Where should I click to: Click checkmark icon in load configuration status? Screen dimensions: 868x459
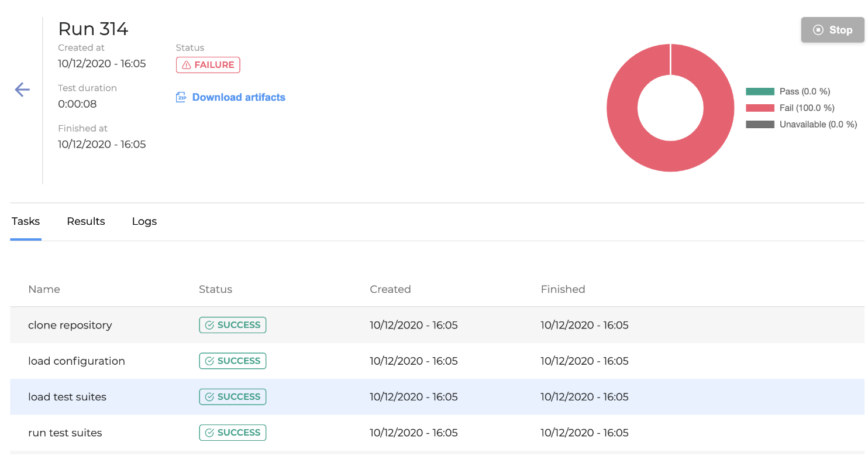point(209,361)
